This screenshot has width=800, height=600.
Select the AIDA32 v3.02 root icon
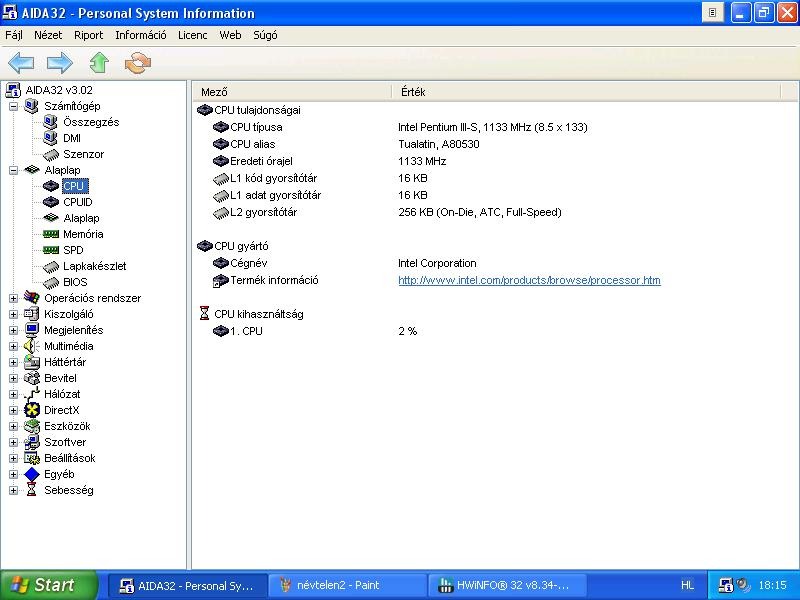click(13, 90)
